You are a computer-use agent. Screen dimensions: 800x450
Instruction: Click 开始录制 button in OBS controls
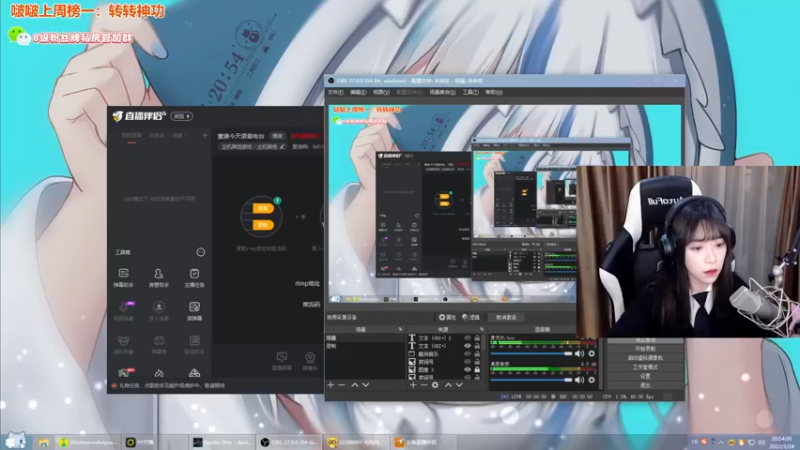pyautogui.click(x=645, y=349)
